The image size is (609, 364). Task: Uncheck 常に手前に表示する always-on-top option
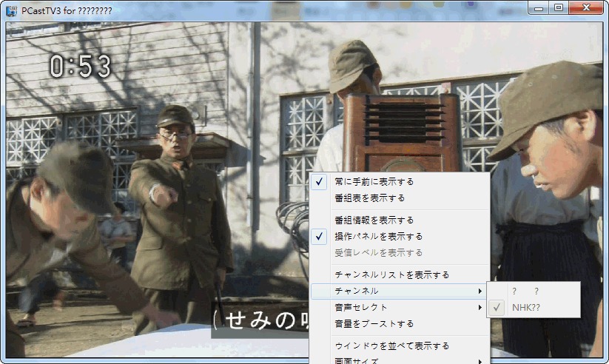374,182
